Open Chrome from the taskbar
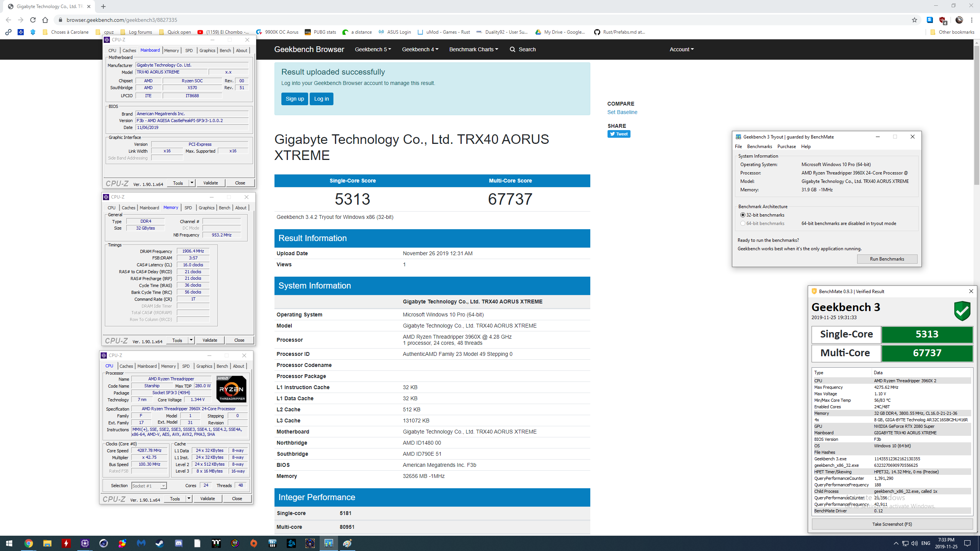980x551 pixels. (x=28, y=543)
